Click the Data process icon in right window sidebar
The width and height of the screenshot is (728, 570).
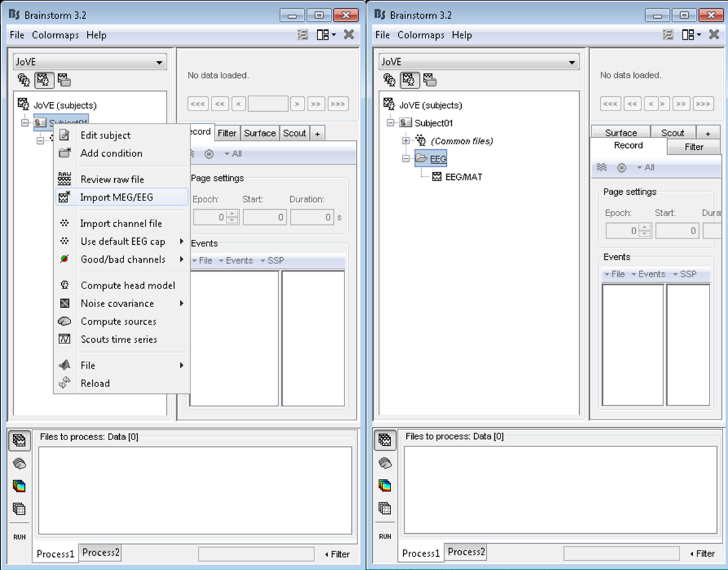(385, 440)
